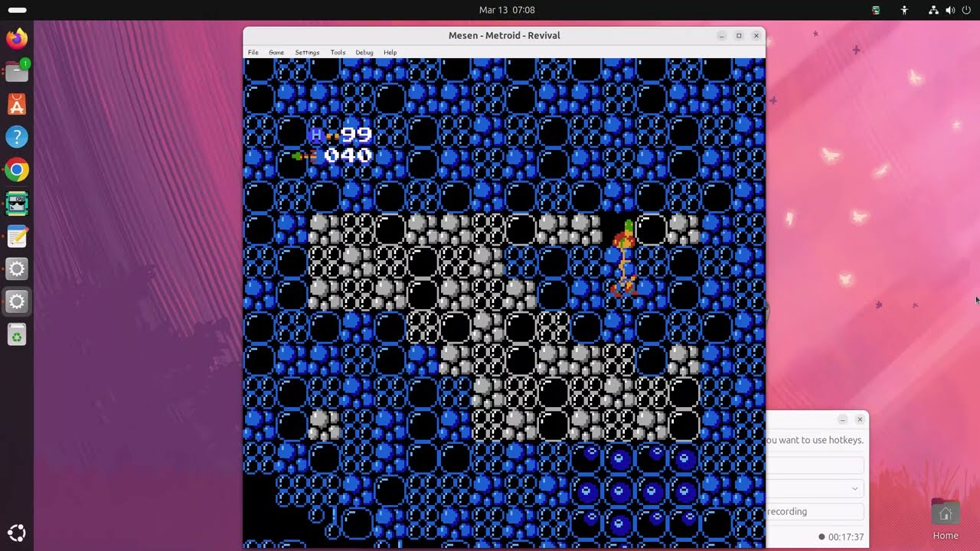This screenshot has height=551, width=980.
Task: Open the File menu in Mesen
Action: click(x=253, y=52)
